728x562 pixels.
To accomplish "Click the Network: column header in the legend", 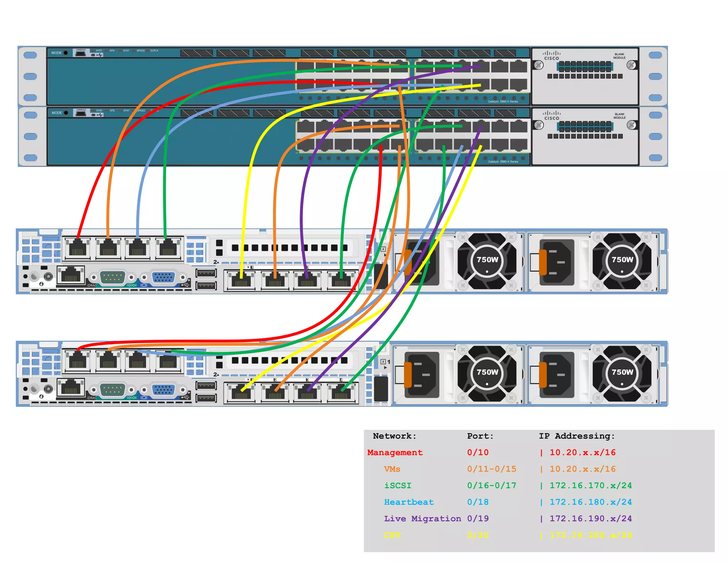I will coord(394,436).
